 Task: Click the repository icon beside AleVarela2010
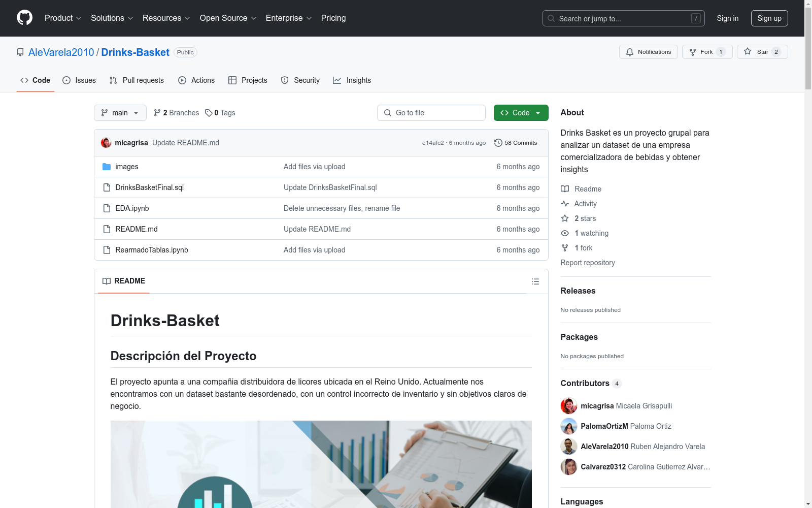[x=20, y=52]
